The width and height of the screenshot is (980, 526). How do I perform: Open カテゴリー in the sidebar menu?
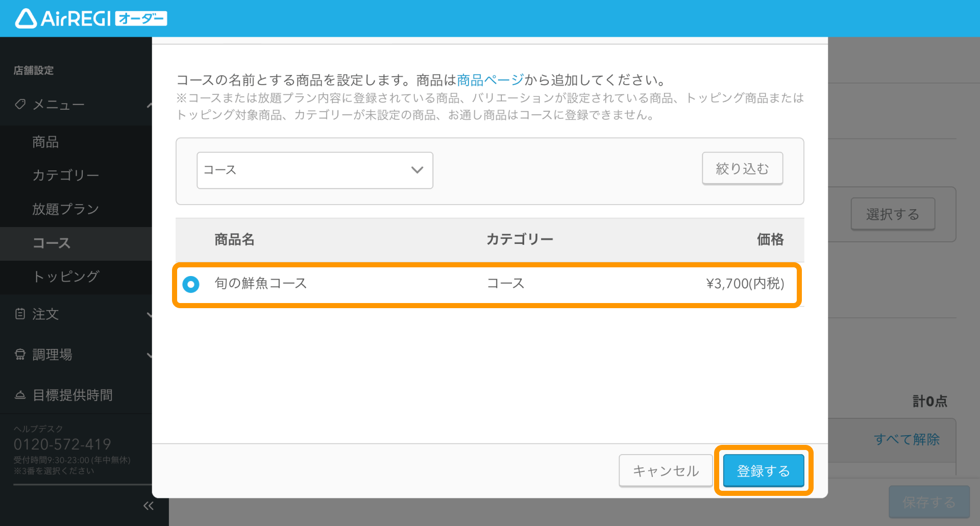66,176
